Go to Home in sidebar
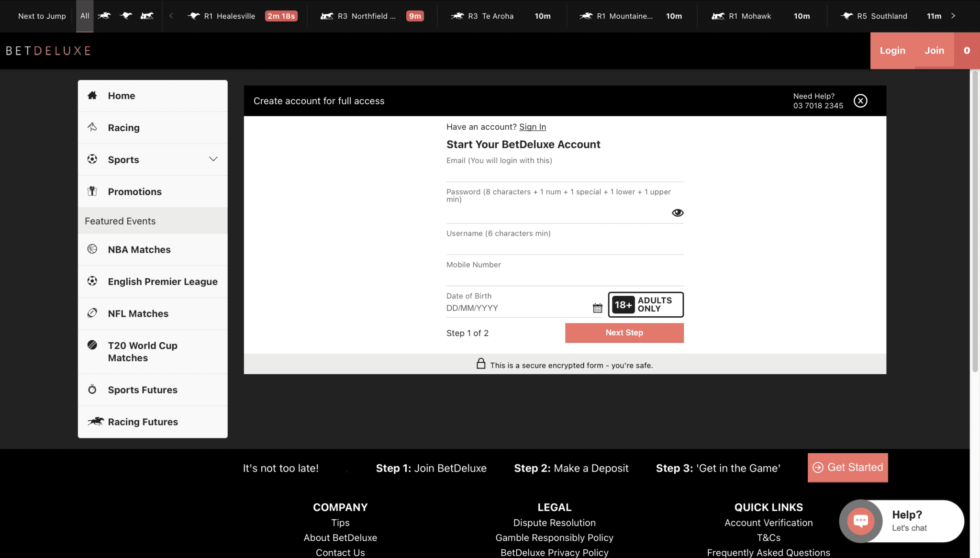The height and width of the screenshot is (558, 980). pyautogui.click(x=153, y=96)
